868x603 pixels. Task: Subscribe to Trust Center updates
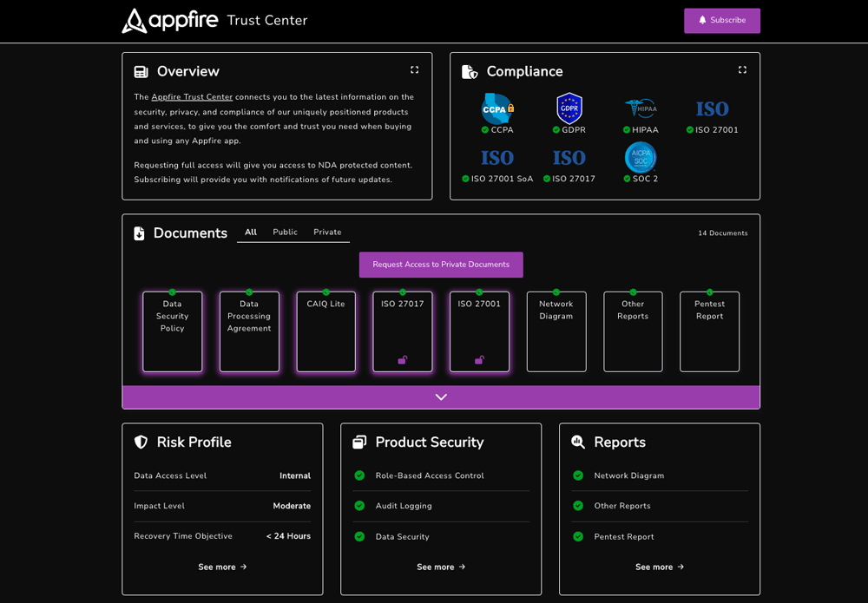722,21
